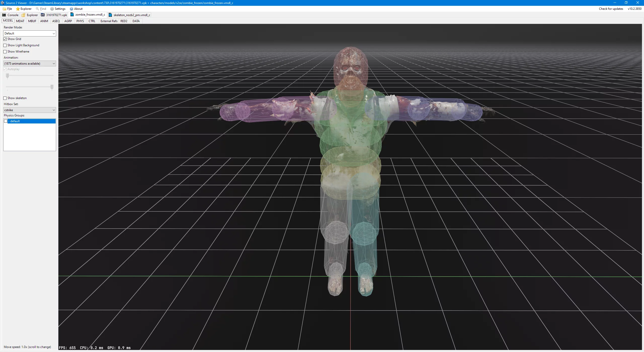Open the Find menu item
Viewport: 644px width, 352px height.
coord(41,9)
